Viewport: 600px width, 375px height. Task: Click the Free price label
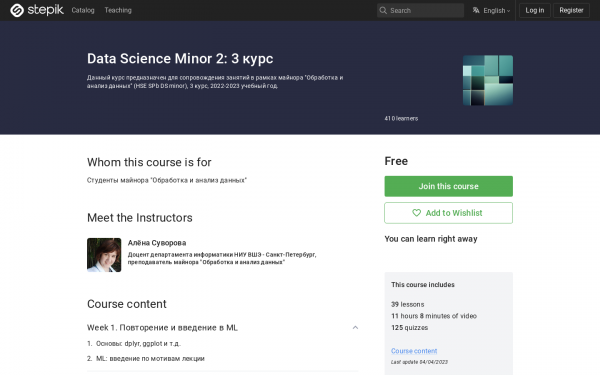click(x=396, y=161)
